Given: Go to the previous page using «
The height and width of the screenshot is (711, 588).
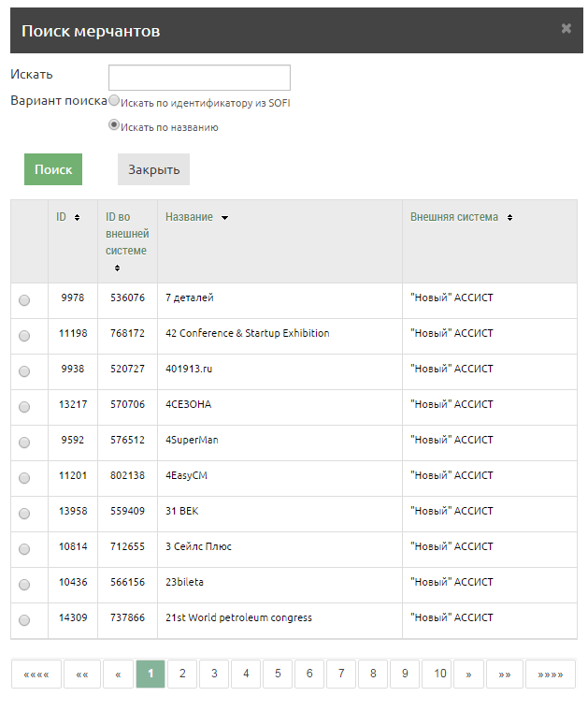Looking at the screenshot, I should coord(118,674).
